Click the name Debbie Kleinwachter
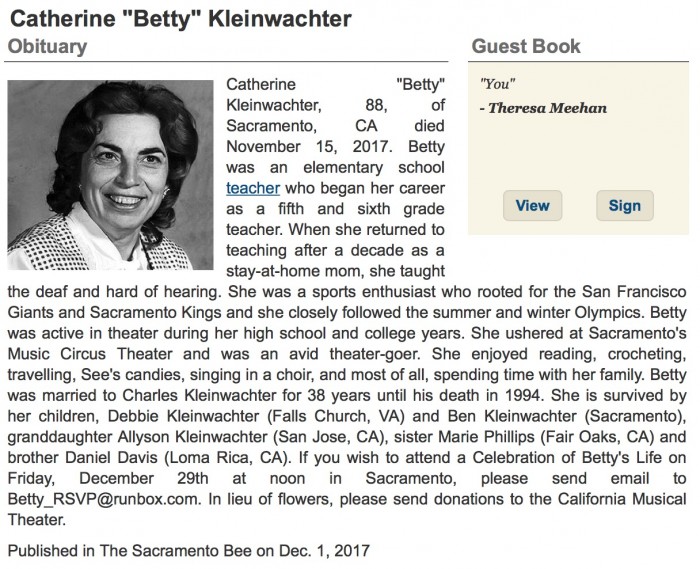 point(165,416)
